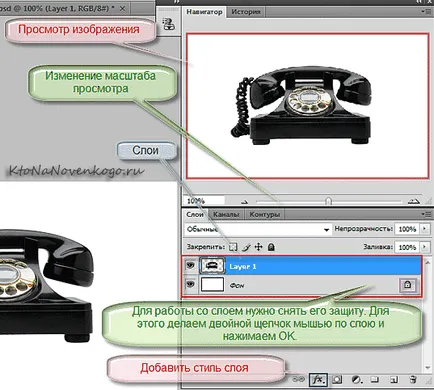
Task: Open the Заливка slider arrow
Action: 424,247
